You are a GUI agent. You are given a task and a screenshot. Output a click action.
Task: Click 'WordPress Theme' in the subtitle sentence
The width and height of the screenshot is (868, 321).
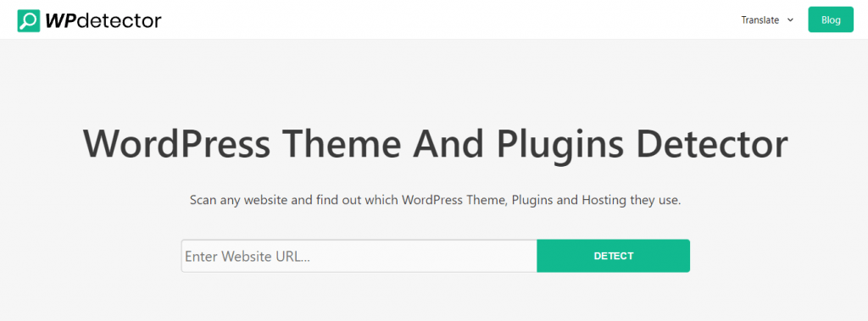click(454, 201)
